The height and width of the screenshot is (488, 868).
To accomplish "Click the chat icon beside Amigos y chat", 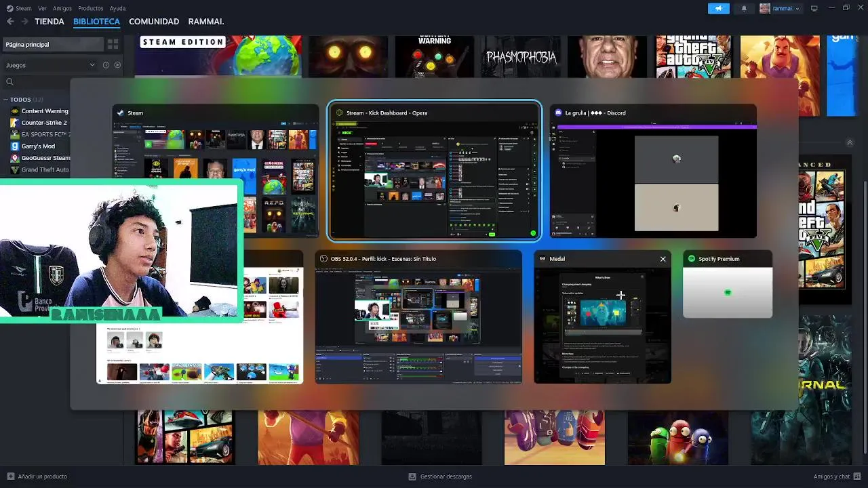I will (x=859, y=476).
